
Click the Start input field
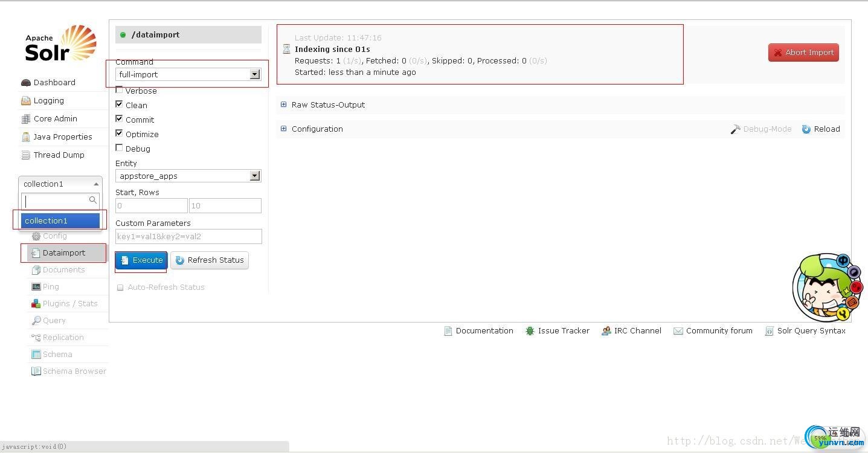point(152,206)
